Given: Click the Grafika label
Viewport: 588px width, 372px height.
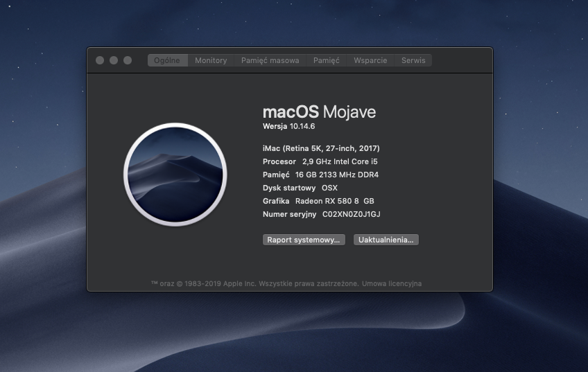Looking at the screenshot, I should 276,201.
